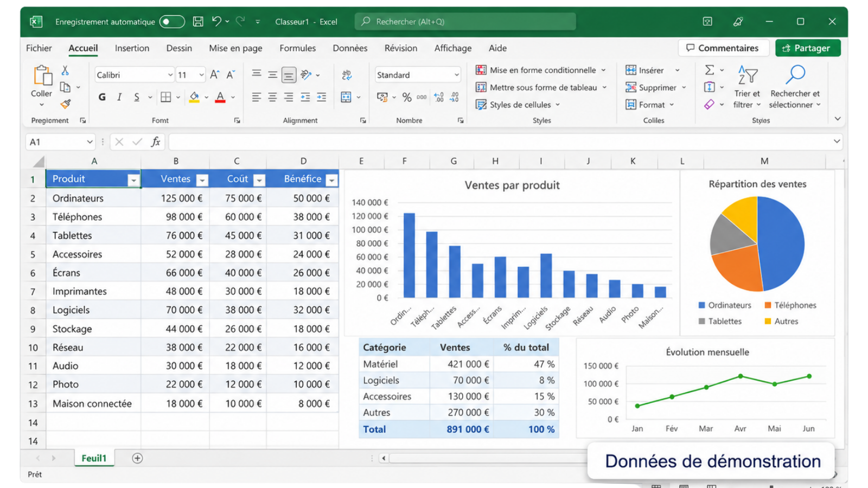The image size is (868, 488).
Task: Apply italic formatting with I button
Action: pos(119,97)
